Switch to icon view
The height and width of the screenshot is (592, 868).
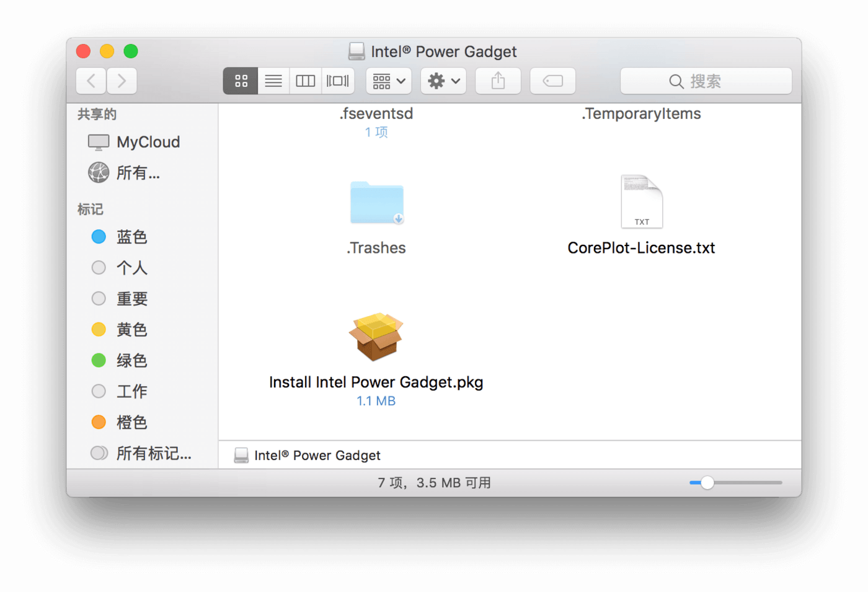pos(241,81)
